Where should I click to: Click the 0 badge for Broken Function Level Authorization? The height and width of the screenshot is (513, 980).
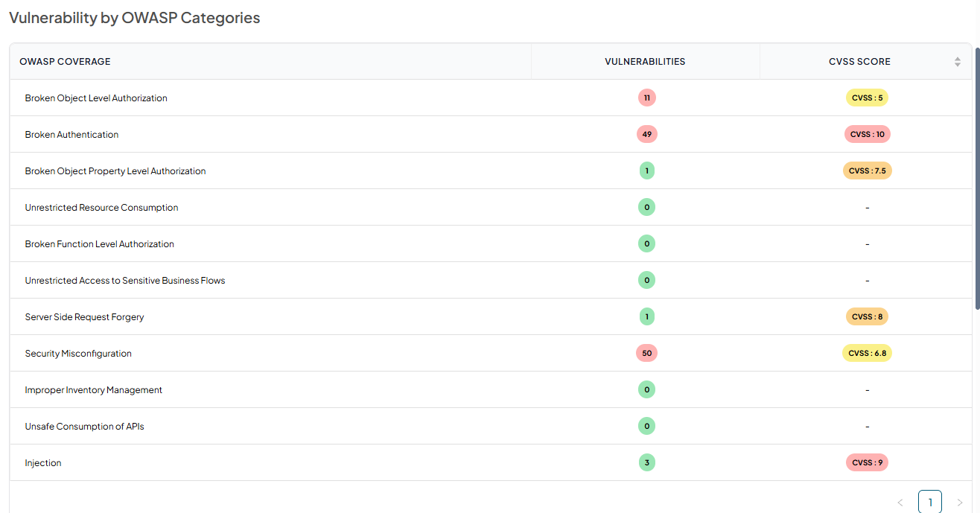[x=646, y=243]
